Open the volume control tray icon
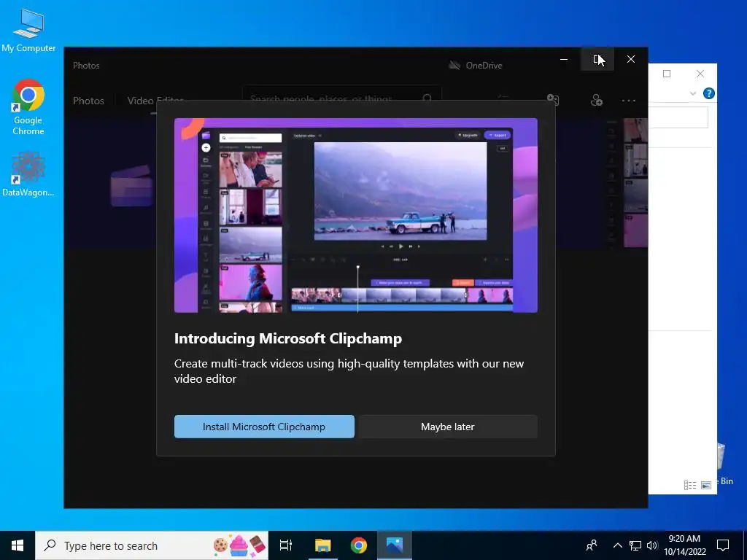The image size is (747, 560). [652, 545]
